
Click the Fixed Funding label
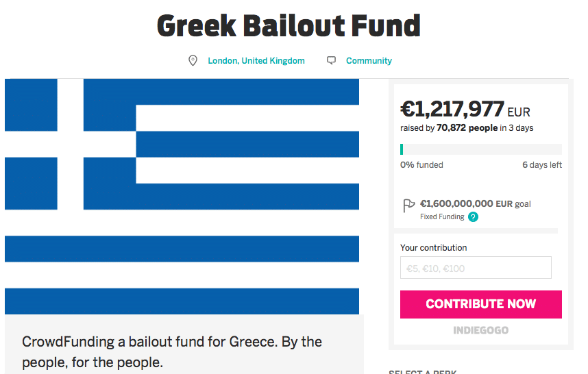442,216
